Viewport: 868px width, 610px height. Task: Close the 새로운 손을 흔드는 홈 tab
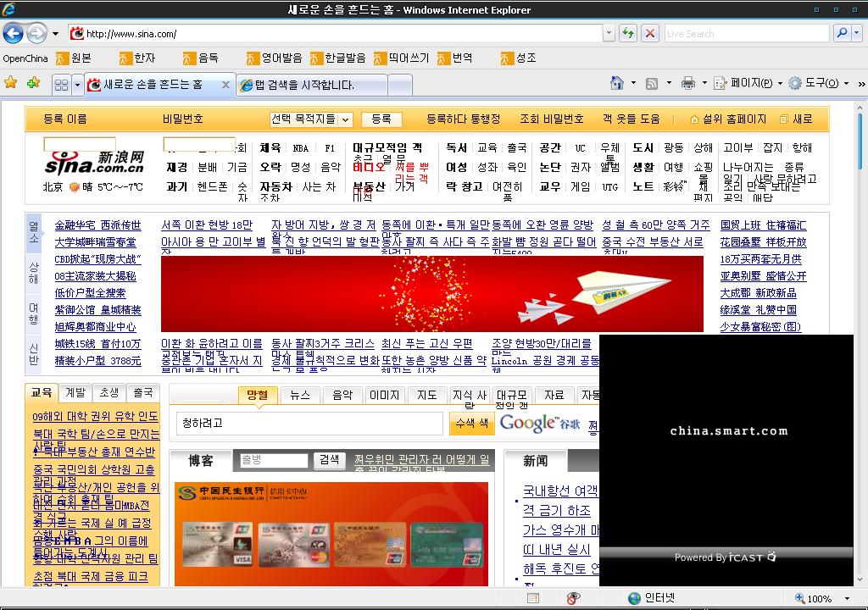tap(225, 85)
